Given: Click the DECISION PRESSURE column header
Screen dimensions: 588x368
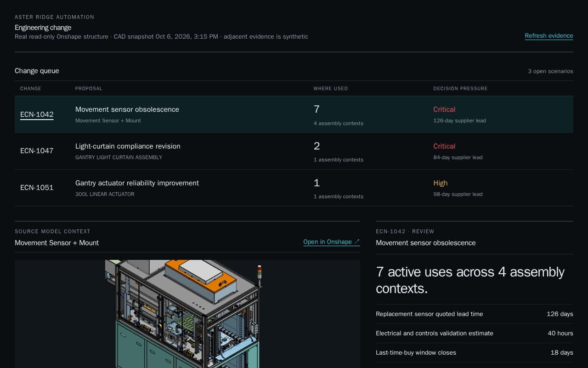Looking at the screenshot, I should [460, 88].
